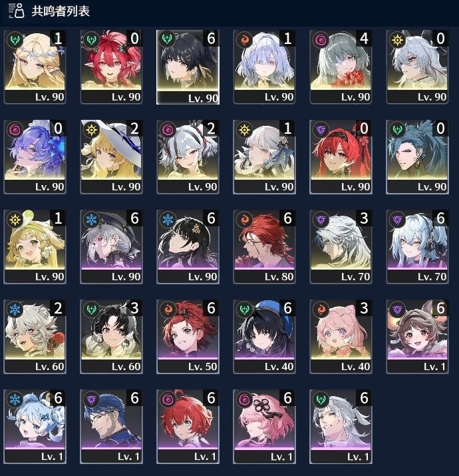This screenshot has height=476, width=459.
Task: Click the purple swirl icon on blue-haired flower card
Action: tap(15, 130)
